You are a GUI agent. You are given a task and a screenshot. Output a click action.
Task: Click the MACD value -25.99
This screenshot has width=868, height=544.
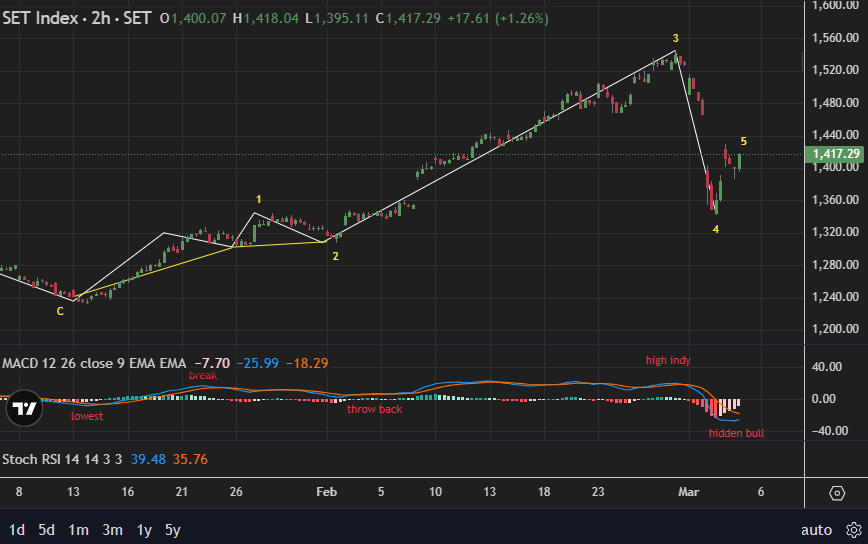pos(257,363)
